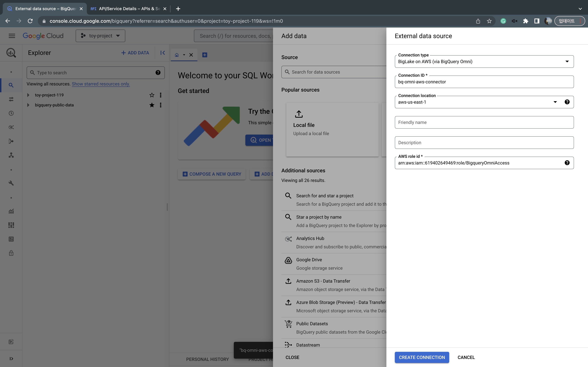
Task: Open Scheduled queries clock icon in the sidebar
Action: point(11,113)
